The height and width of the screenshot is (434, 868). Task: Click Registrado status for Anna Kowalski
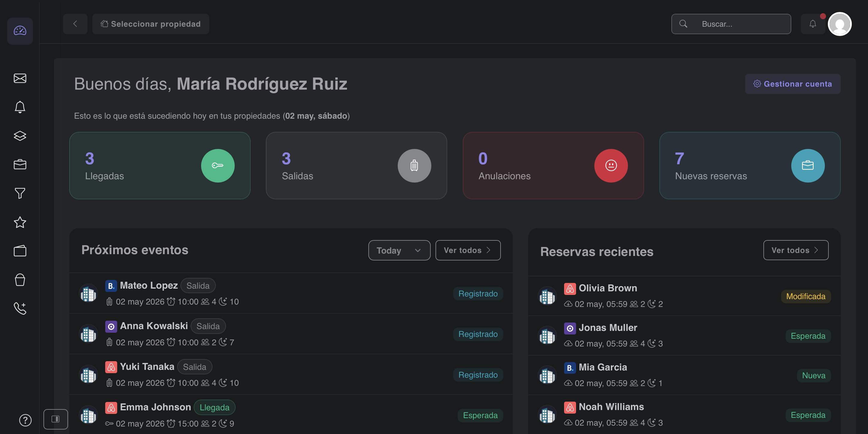[478, 334]
